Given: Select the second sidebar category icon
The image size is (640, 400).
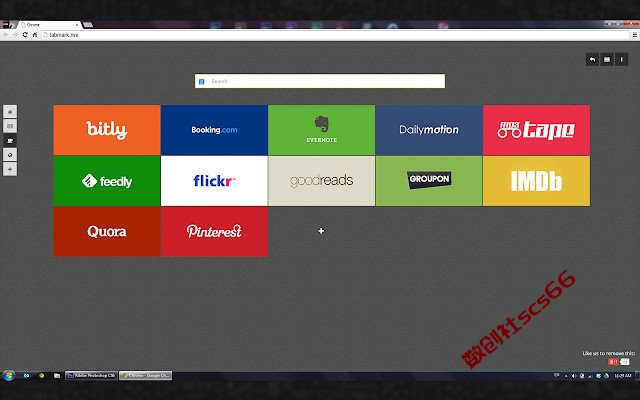Looking at the screenshot, I should [x=10, y=126].
